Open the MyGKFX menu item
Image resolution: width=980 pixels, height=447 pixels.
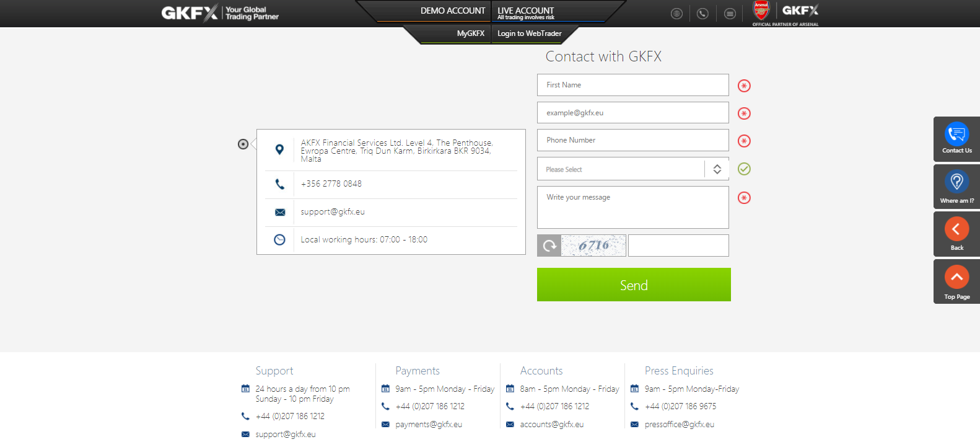click(x=471, y=33)
